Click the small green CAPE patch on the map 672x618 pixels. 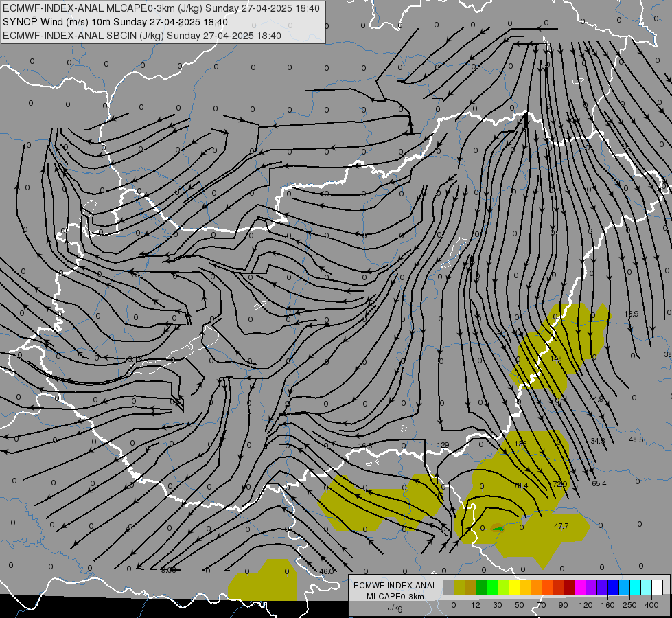click(498, 528)
